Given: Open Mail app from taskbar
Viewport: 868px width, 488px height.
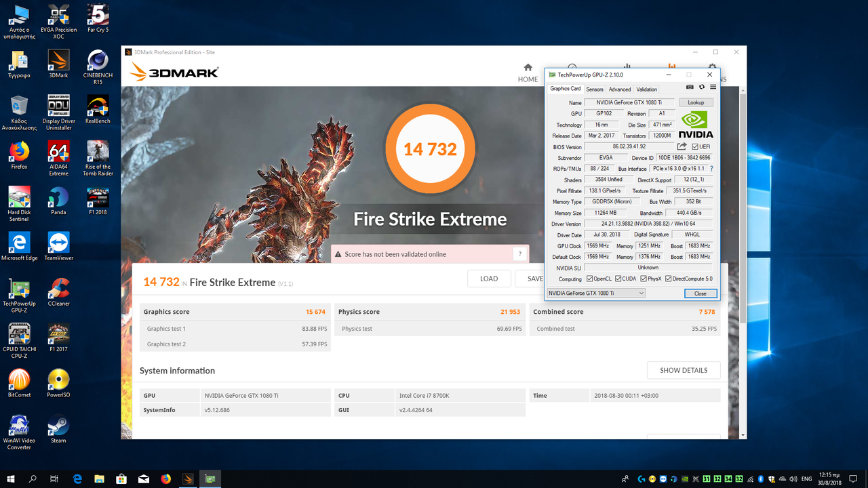Looking at the screenshot, I should 144,479.
